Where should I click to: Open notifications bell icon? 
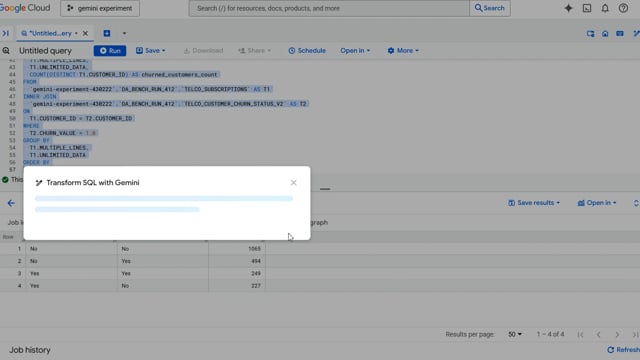[605, 8]
